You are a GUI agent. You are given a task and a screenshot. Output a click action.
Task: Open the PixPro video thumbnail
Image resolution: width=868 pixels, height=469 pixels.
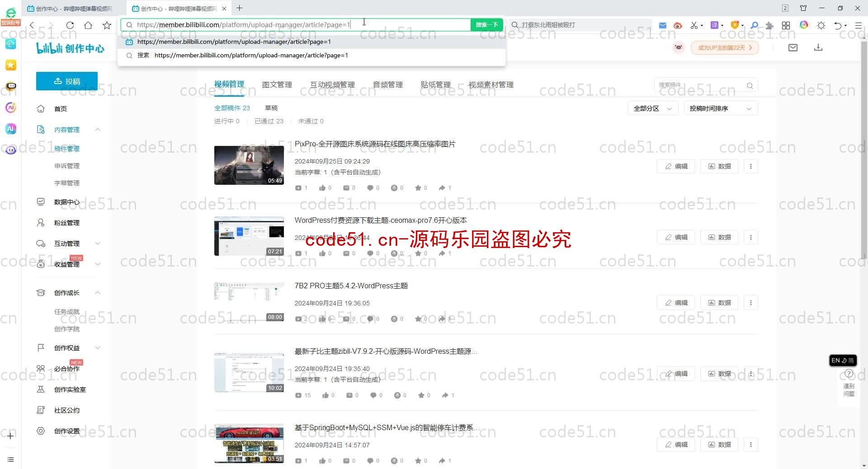click(x=249, y=165)
